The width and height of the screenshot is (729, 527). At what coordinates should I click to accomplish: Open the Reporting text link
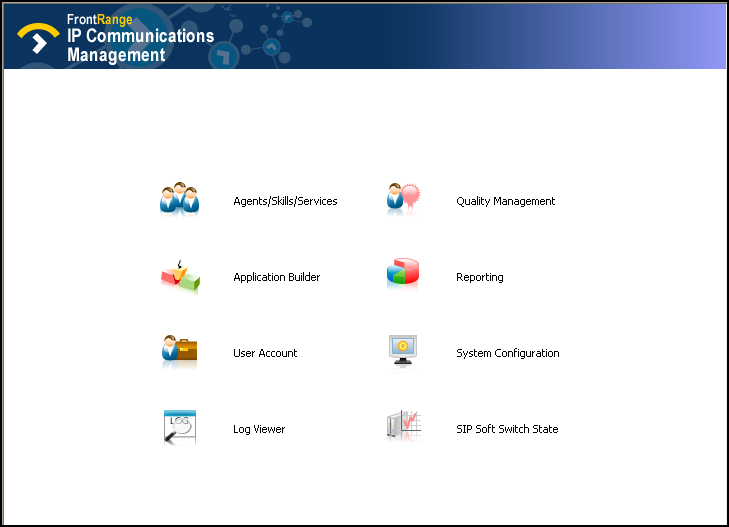tap(479, 277)
